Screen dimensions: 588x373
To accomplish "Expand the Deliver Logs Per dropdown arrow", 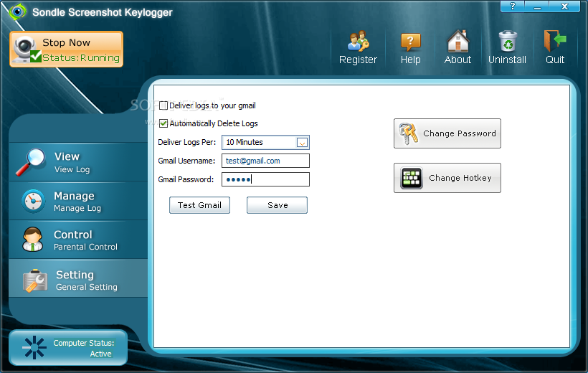I will click(302, 143).
